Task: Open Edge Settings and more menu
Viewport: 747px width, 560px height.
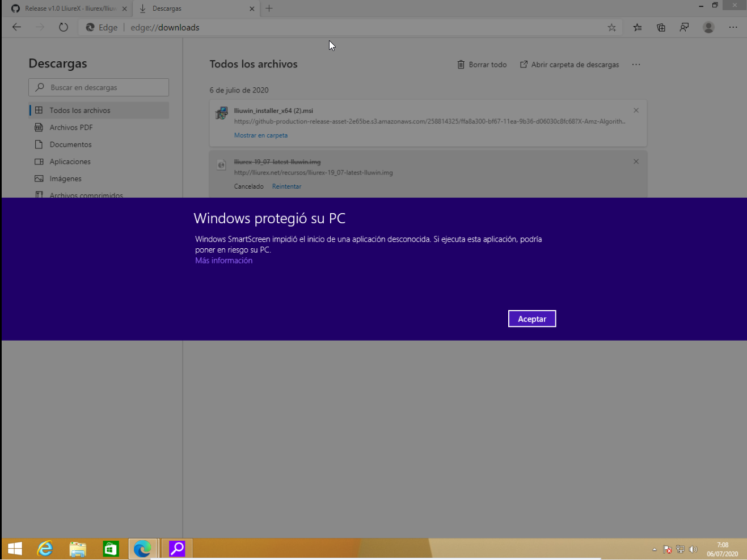Action: point(733,27)
